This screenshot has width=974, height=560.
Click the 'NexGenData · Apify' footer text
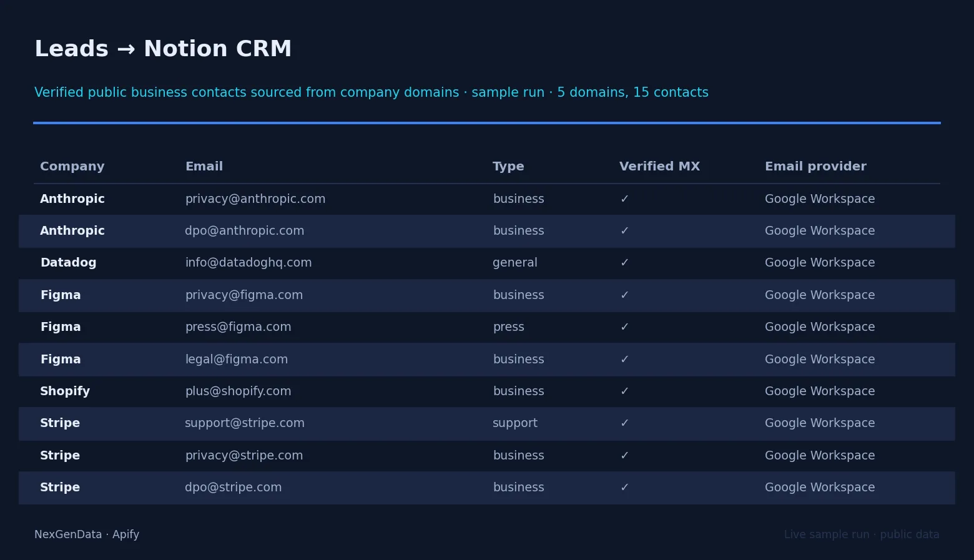pos(87,534)
